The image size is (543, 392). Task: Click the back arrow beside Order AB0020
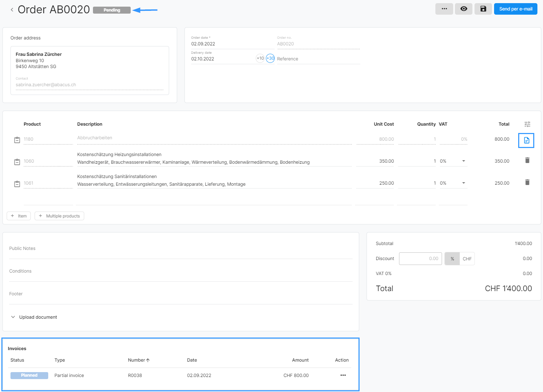pos(12,10)
